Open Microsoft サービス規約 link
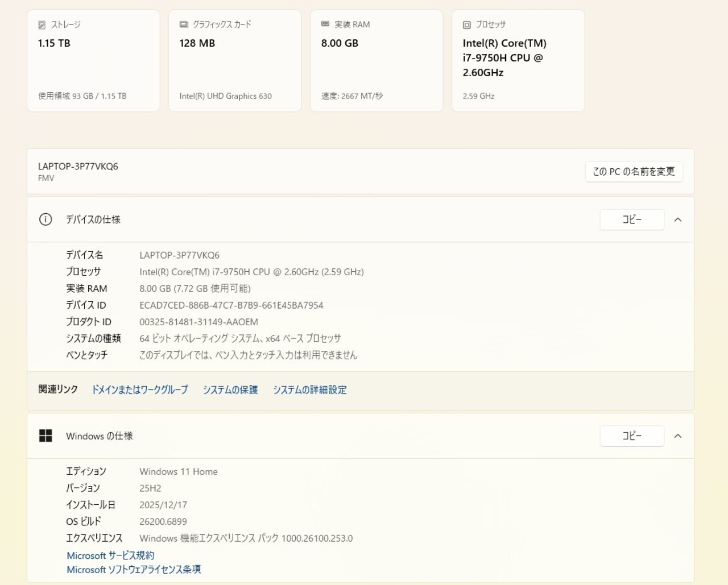Viewport: 728px width, 585px height. (x=110, y=555)
